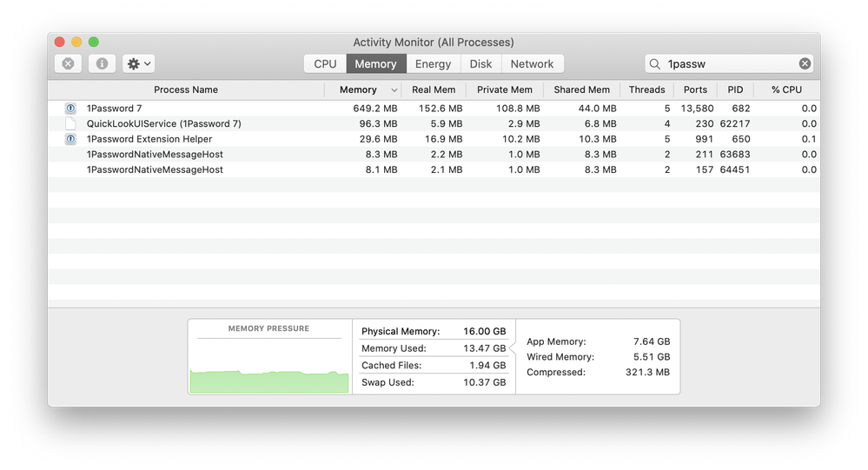
Task: Click the stop process (X) toolbar icon
Action: pyautogui.click(x=68, y=63)
